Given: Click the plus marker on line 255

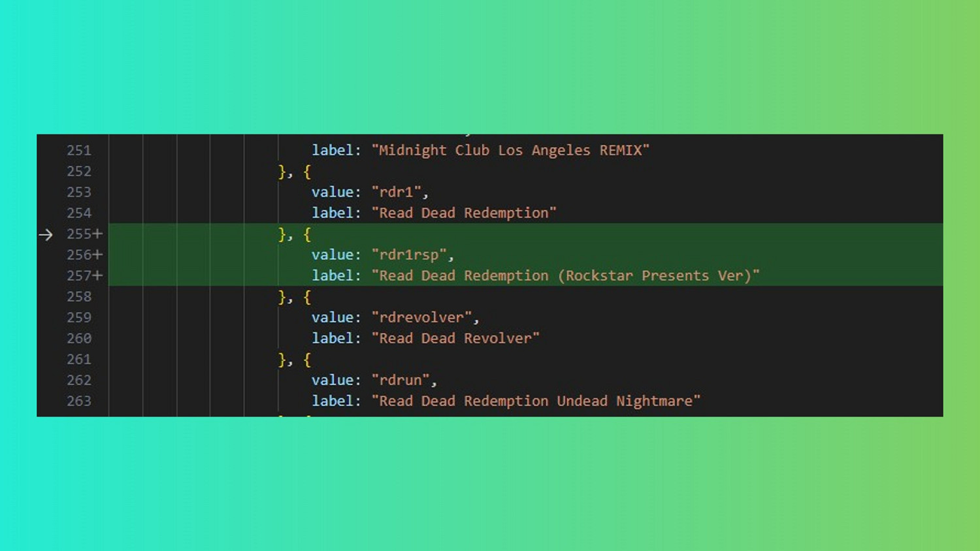Looking at the screenshot, I should click(x=97, y=234).
